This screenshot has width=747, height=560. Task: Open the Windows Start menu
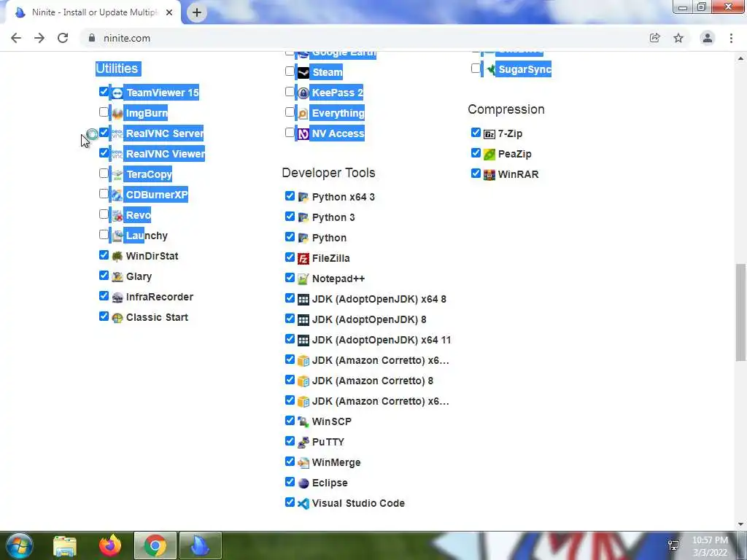[x=19, y=545]
